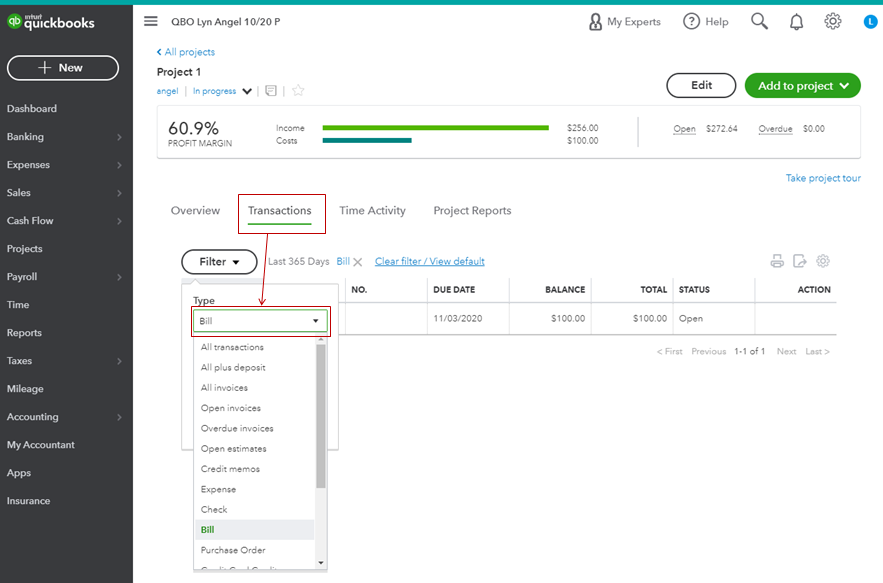Viewport: 883px width, 583px height.
Task: Print the transactions list
Action: click(777, 261)
